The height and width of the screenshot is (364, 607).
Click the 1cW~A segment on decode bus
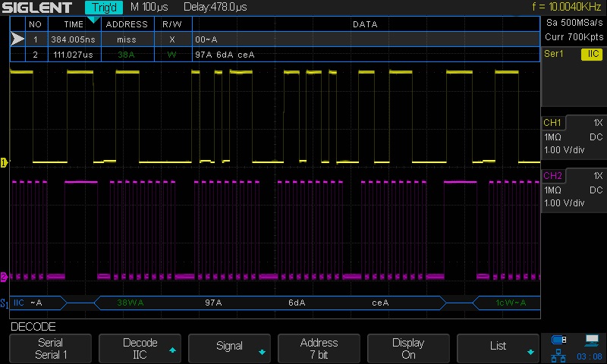(511, 303)
